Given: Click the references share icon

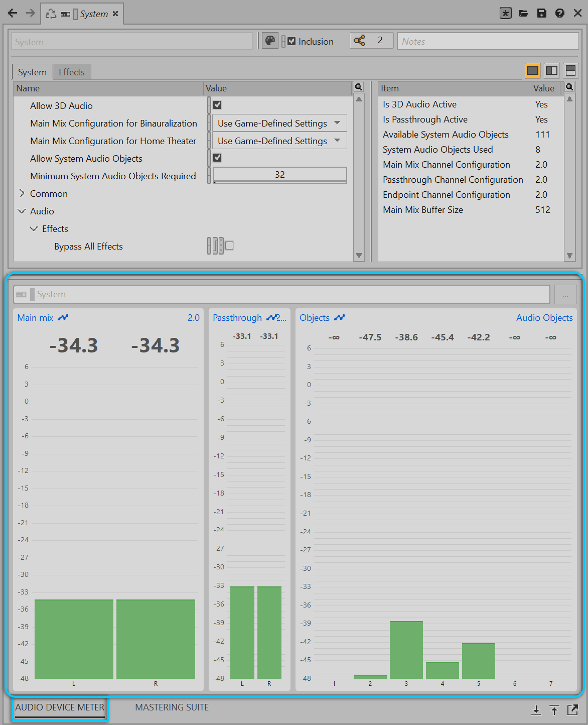Looking at the screenshot, I should 359,41.
